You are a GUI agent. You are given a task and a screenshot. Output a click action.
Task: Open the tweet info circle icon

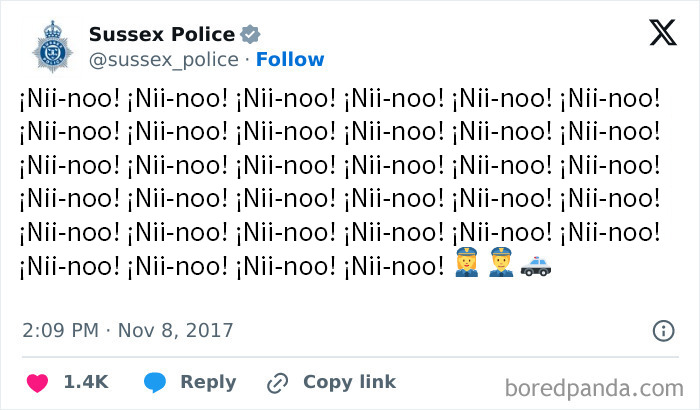[x=663, y=330]
